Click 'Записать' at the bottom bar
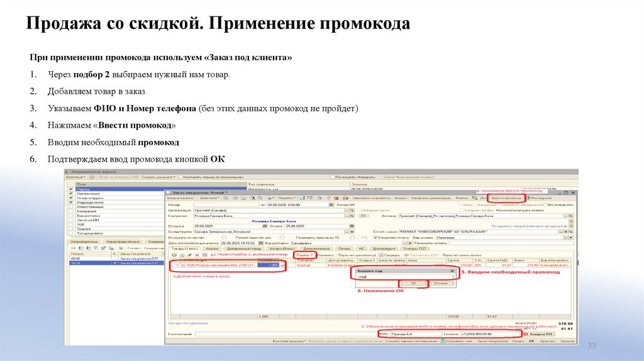The width and height of the screenshot is (644, 361). 547,341
